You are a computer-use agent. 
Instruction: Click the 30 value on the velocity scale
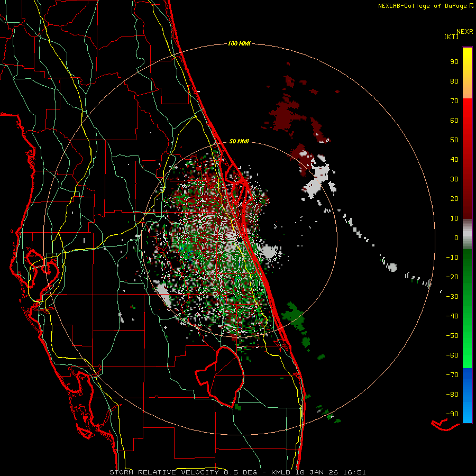pyautogui.click(x=454, y=179)
